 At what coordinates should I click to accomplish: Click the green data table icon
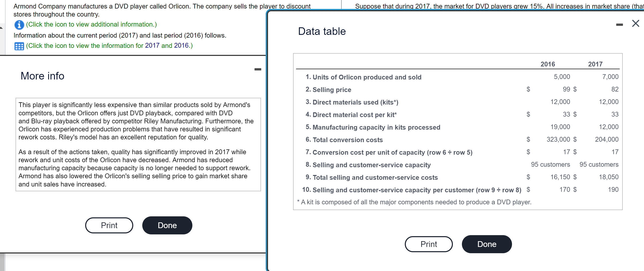pos(19,46)
